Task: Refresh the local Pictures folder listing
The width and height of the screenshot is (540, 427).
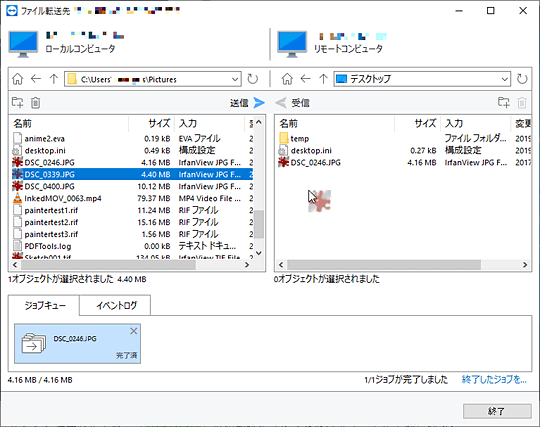Action: point(253,79)
